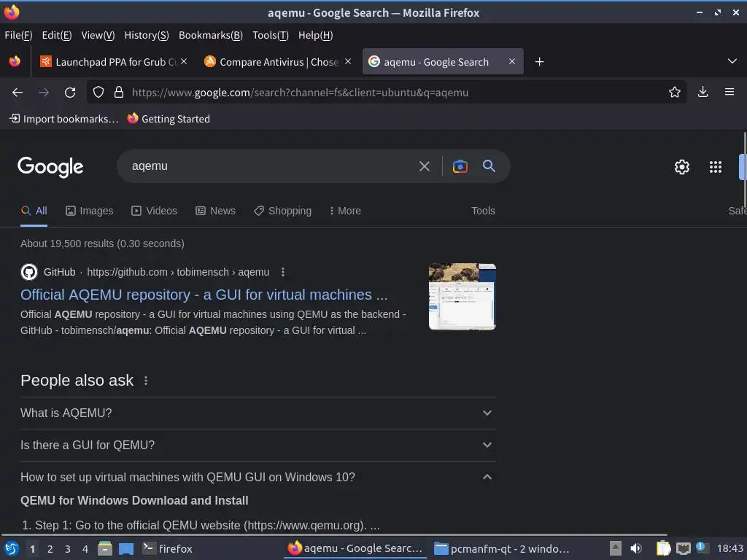Image resolution: width=747 pixels, height=560 pixels.
Task: Switch to Images results
Action: pos(89,211)
